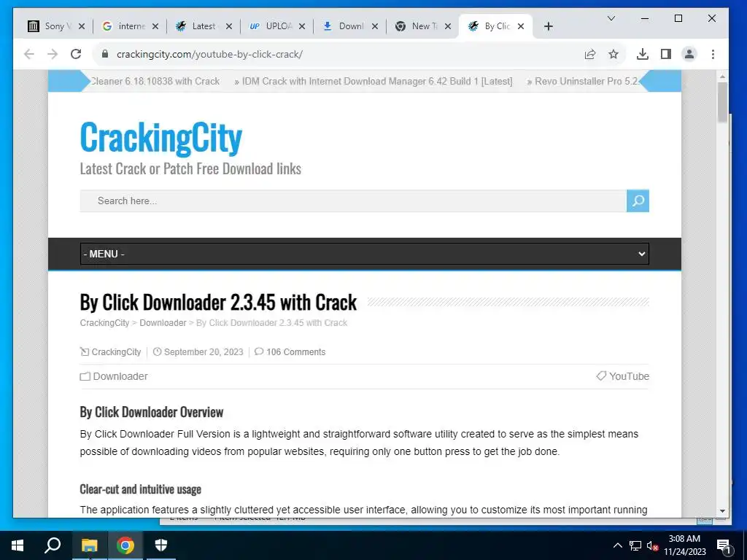This screenshot has width=747, height=560.
Task: Open the notification center icon
Action: (x=724, y=545)
